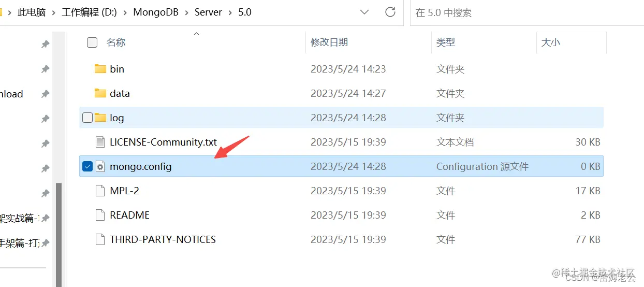Click the MPL-2 file icon
Image resolution: width=644 pixels, height=287 pixels.
click(x=100, y=191)
